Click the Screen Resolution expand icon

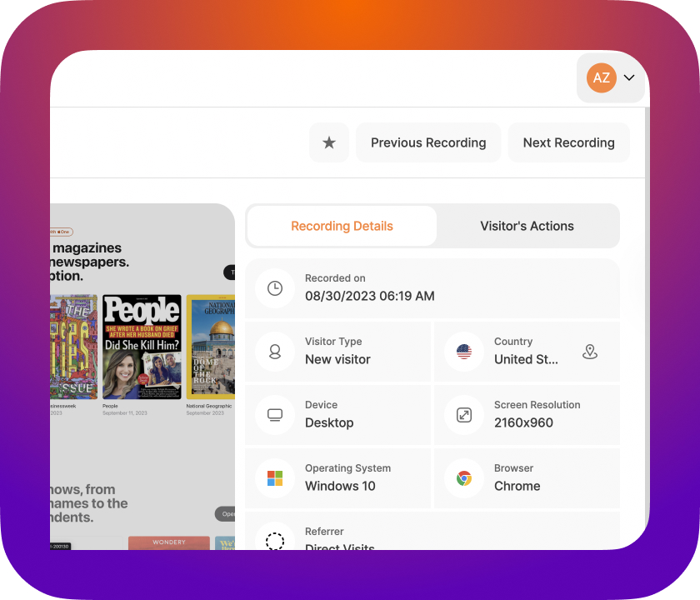point(464,415)
